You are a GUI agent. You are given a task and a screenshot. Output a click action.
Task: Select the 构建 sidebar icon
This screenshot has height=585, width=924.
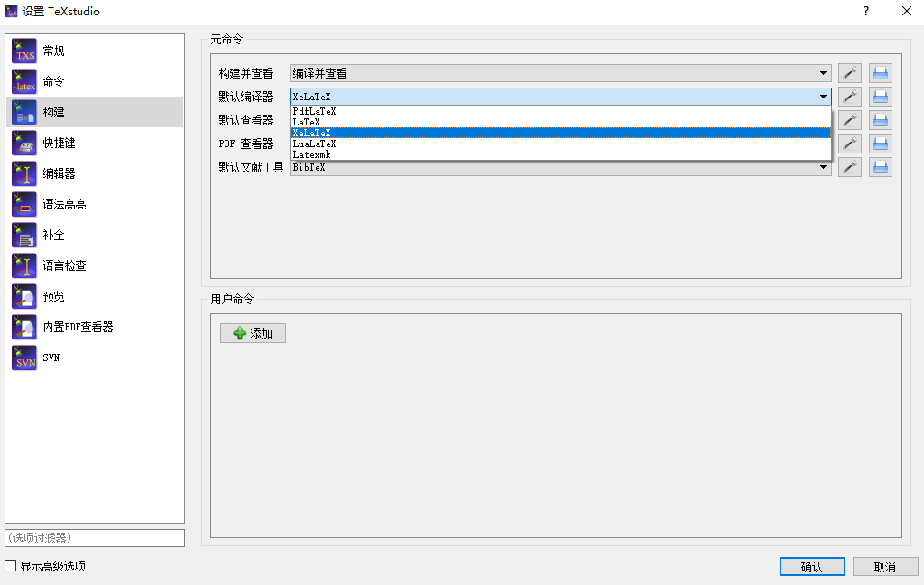[24, 112]
